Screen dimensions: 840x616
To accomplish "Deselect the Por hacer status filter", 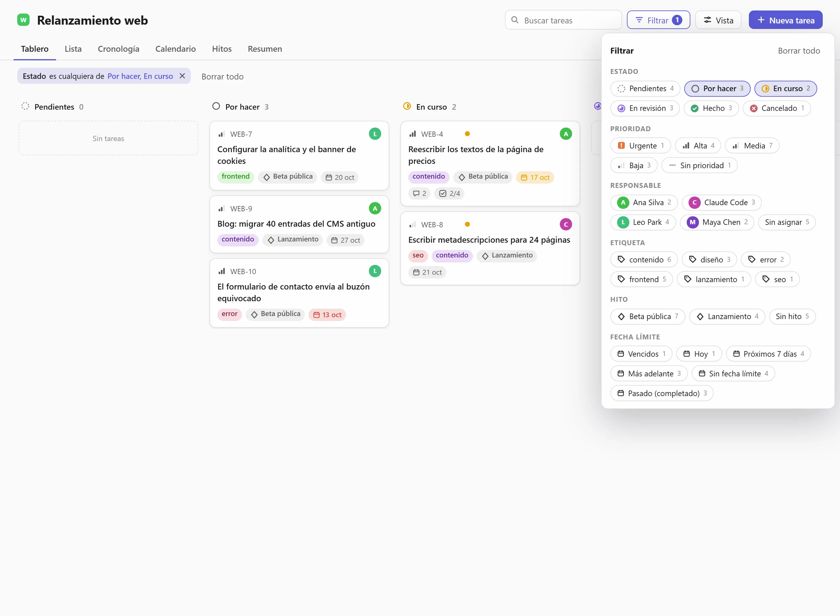I will 717,89.
